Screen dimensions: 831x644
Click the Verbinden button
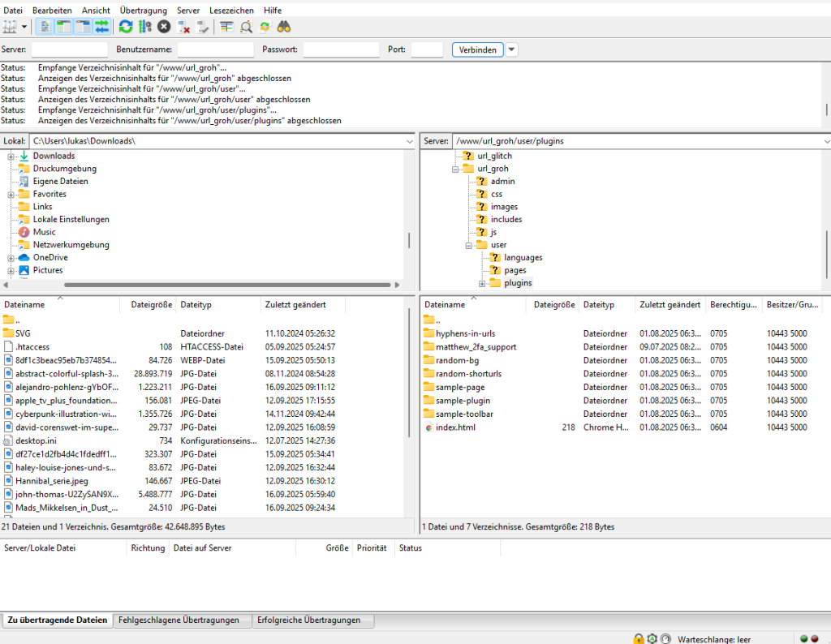477,49
